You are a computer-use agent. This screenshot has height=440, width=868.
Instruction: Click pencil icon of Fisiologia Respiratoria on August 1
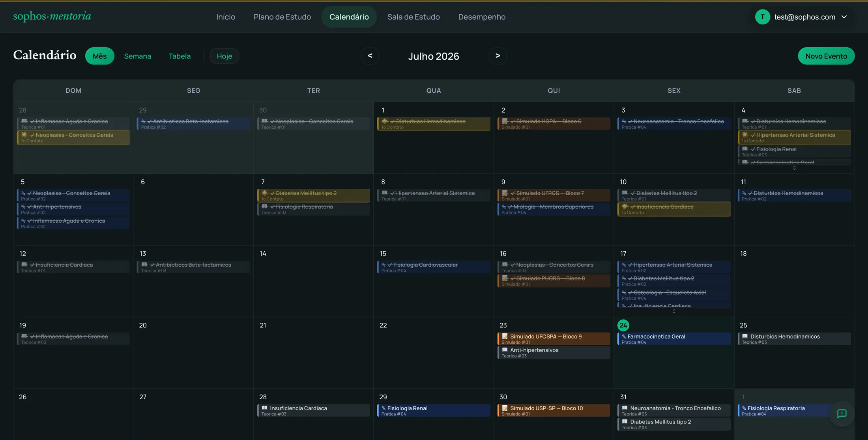coord(744,408)
